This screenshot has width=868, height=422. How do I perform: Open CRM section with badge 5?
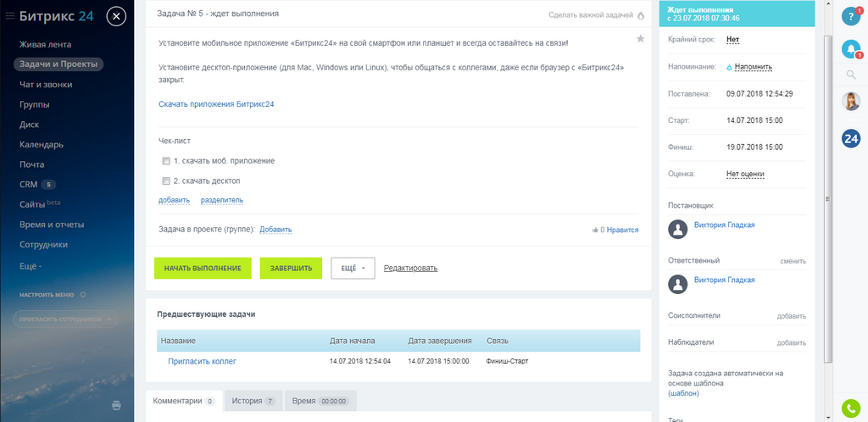tap(37, 185)
